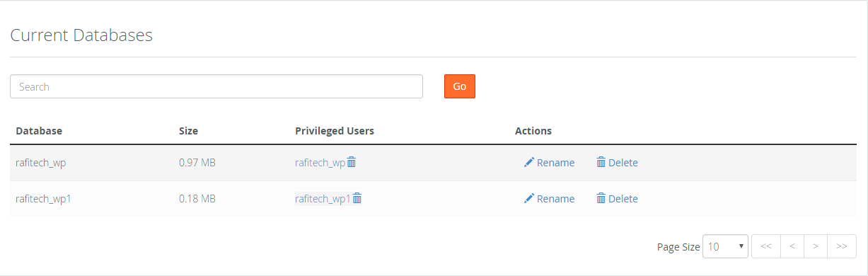The image size is (868, 276).
Task: Click Delete trash icon in rafitech_wp row
Action: tap(601, 162)
